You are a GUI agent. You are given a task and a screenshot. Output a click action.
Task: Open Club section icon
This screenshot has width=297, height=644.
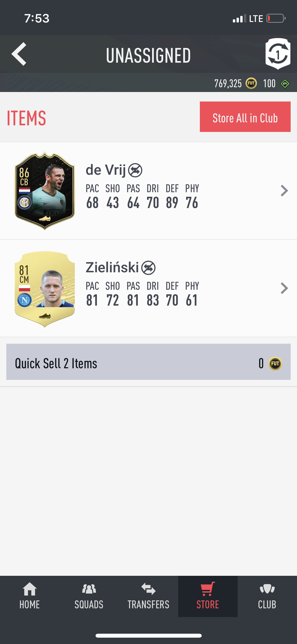point(267,589)
